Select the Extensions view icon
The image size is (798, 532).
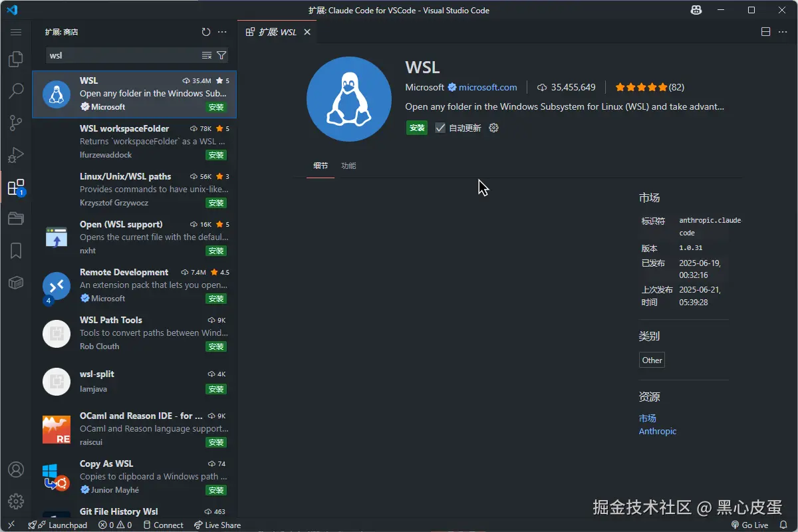[16, 187]
